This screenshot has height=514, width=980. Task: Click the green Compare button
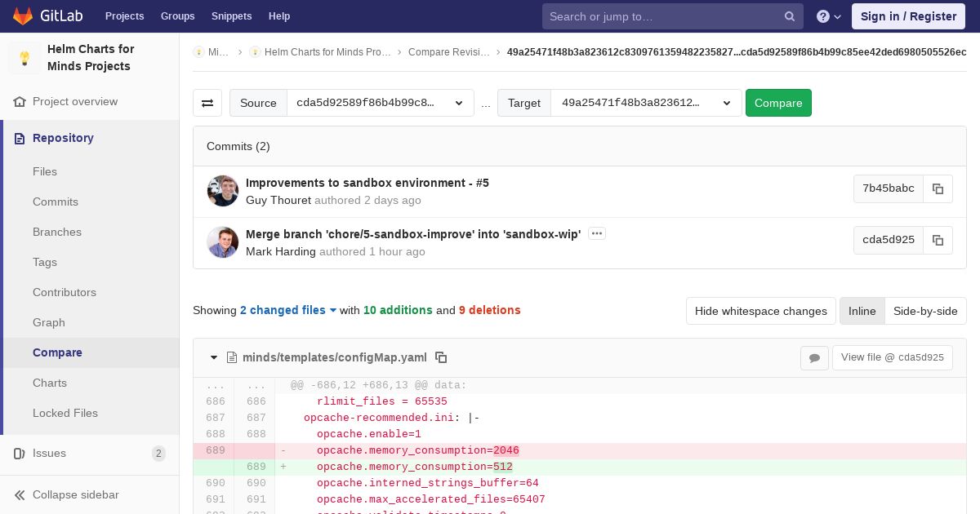(x=778, y=103)
